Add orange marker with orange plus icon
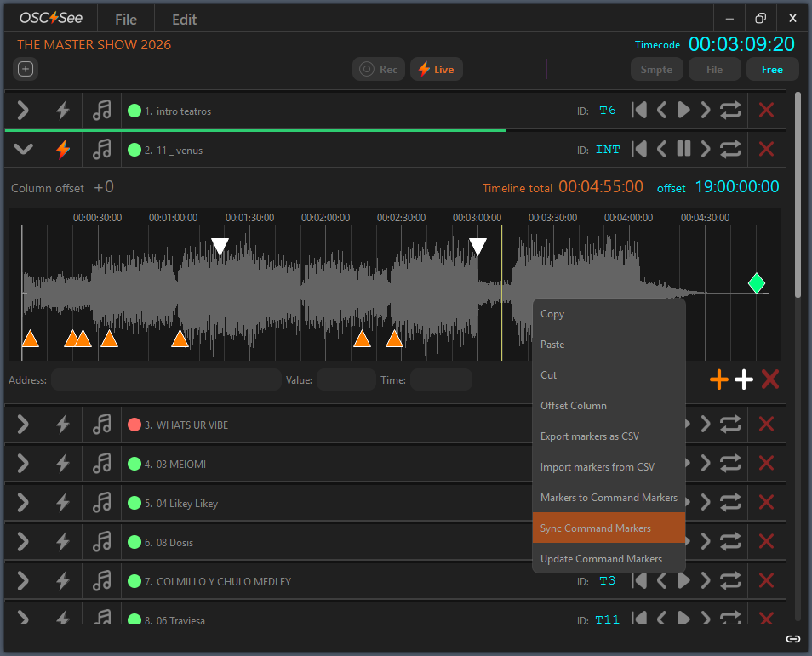This screenshot has width=812, height=656. tap(718, 379)
